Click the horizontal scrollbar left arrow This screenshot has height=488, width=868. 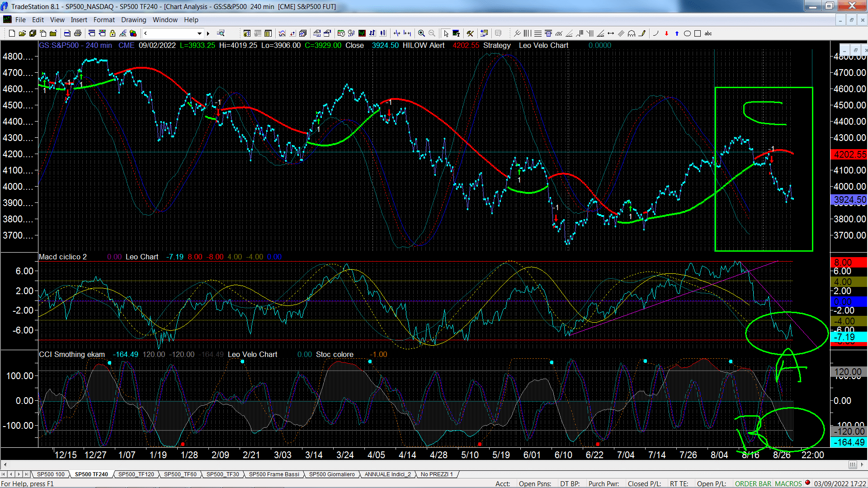pos(5,464)
